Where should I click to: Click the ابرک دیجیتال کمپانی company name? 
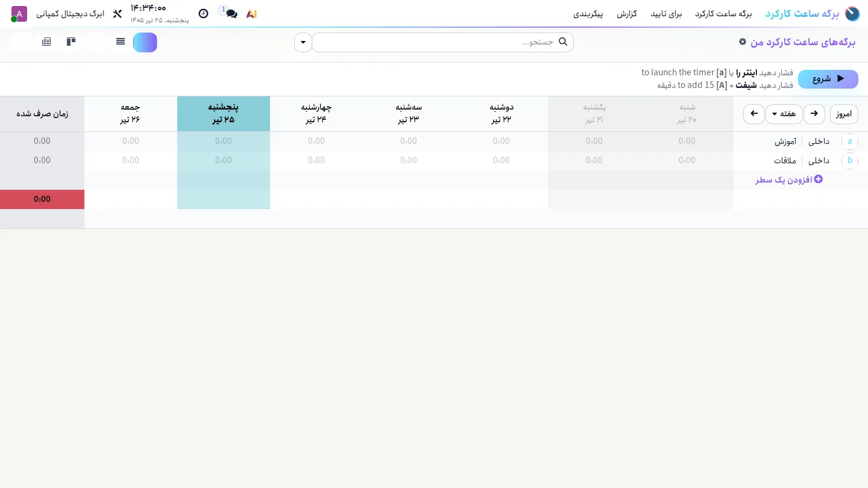click(70, 14)
